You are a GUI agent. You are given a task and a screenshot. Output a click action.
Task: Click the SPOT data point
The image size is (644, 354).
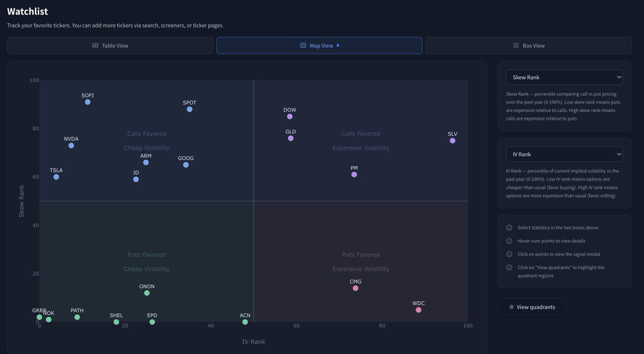189,109
